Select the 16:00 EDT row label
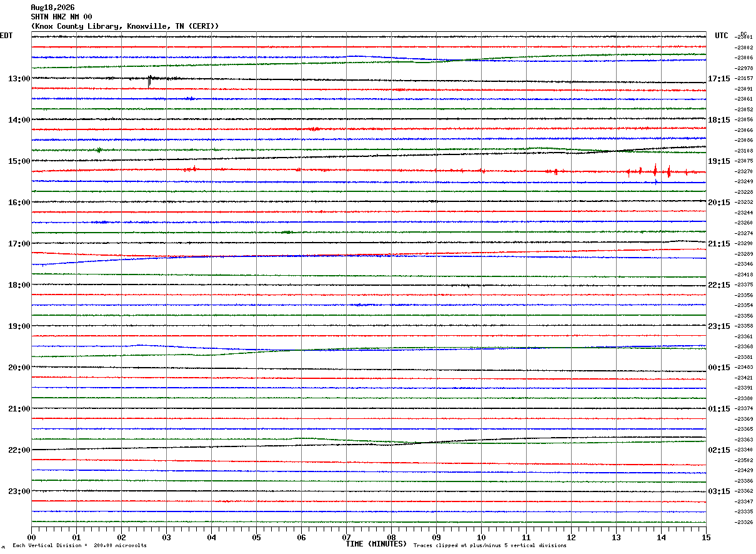The width and height of the screenshot is (756, 554). coord(19,203)
